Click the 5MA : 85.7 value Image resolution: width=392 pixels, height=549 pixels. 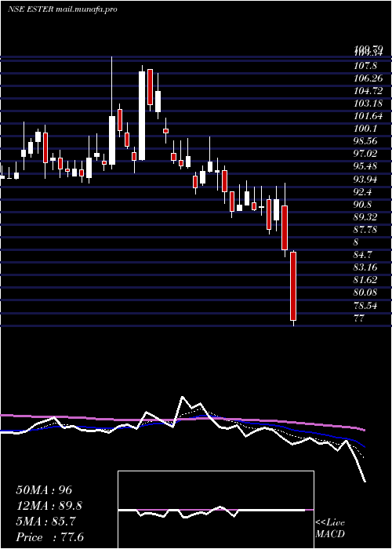45,522
